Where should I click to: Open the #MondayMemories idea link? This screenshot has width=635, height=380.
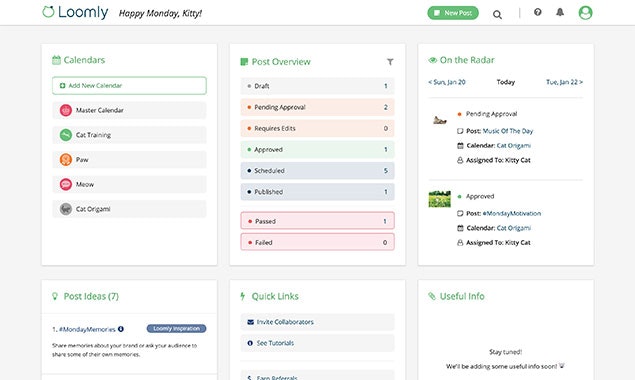[87, 329]
